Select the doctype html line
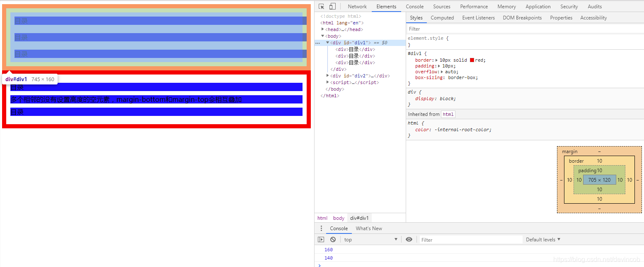Viewport: 644px width, 267px height. (x=341, y=16)
